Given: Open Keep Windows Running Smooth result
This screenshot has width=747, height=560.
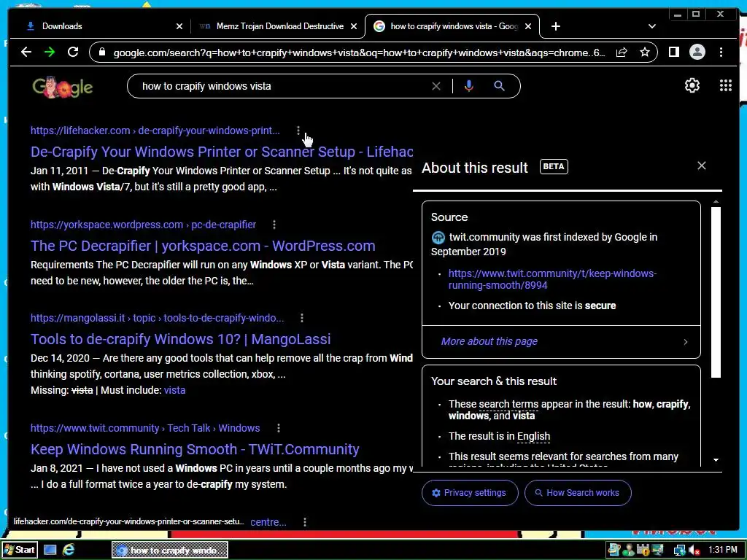Looking at the screenshot, I should coord(195,449).
